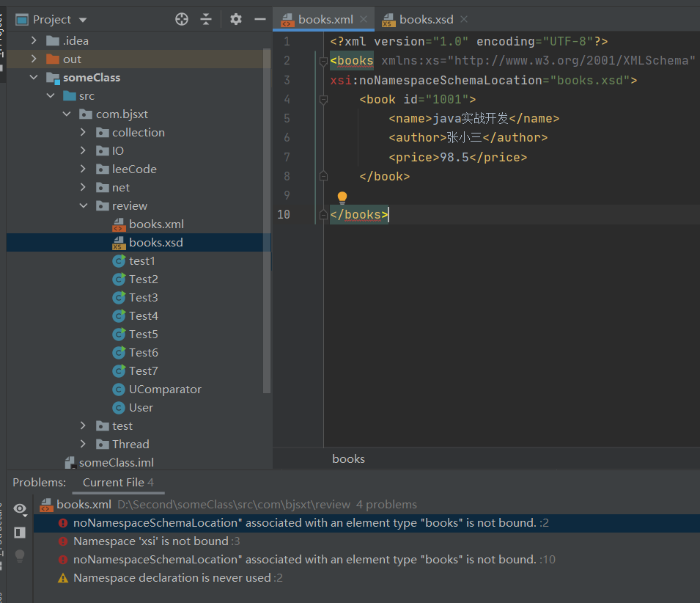The width and height of the screenshot is (700, 603).
Task: Select someClass.iml file
Action: point(109,462)
